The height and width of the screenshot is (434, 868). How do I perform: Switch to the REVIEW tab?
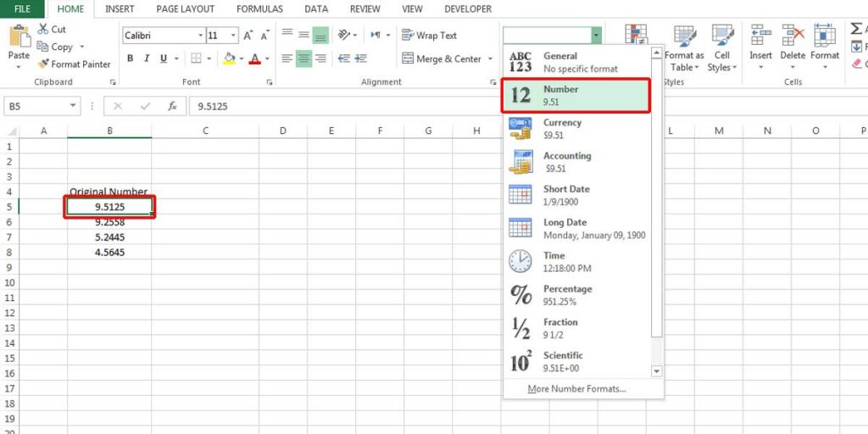click(x=364, y=8)
